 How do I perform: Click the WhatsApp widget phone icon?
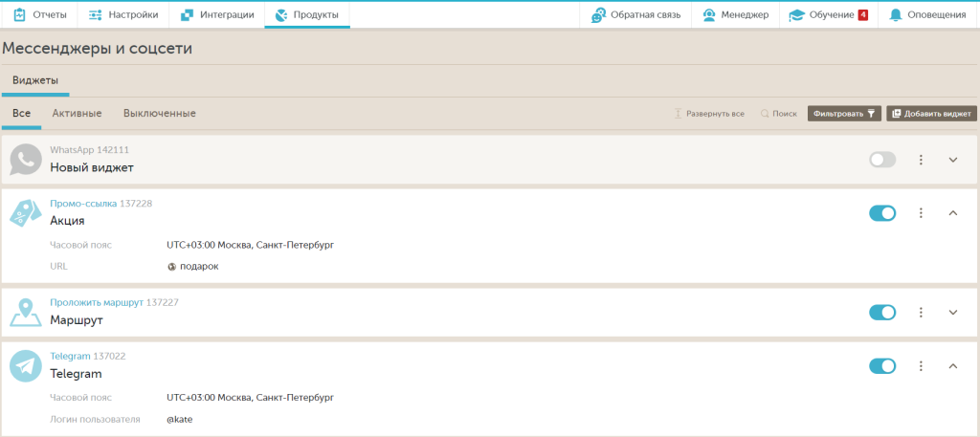[x=26, y=159]
